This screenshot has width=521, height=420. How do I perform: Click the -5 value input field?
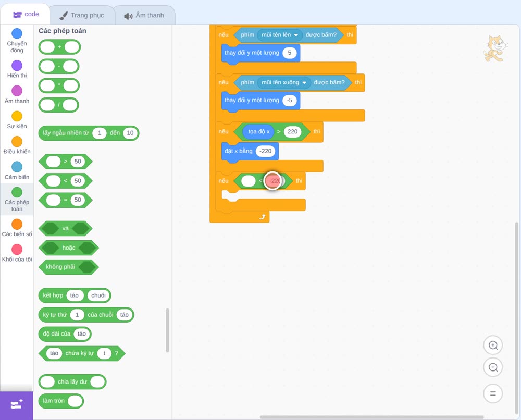tap(289, 101)
